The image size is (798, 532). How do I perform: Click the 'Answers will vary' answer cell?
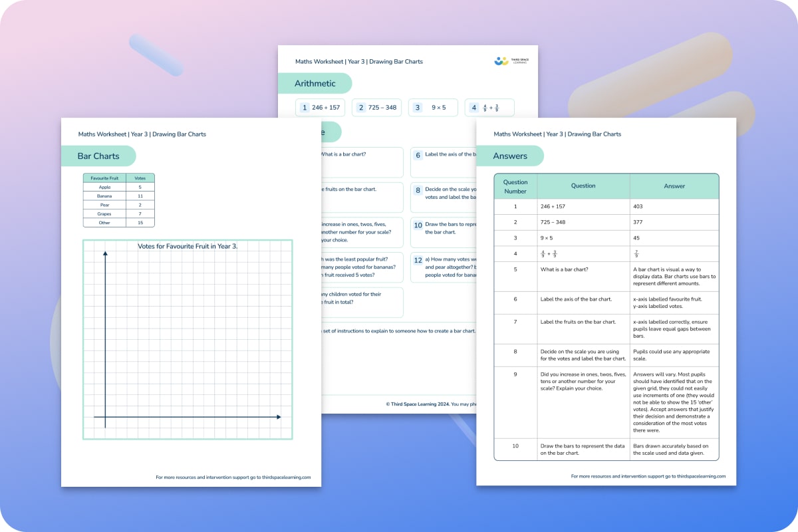pyautogui.click(x=674, y=402)
